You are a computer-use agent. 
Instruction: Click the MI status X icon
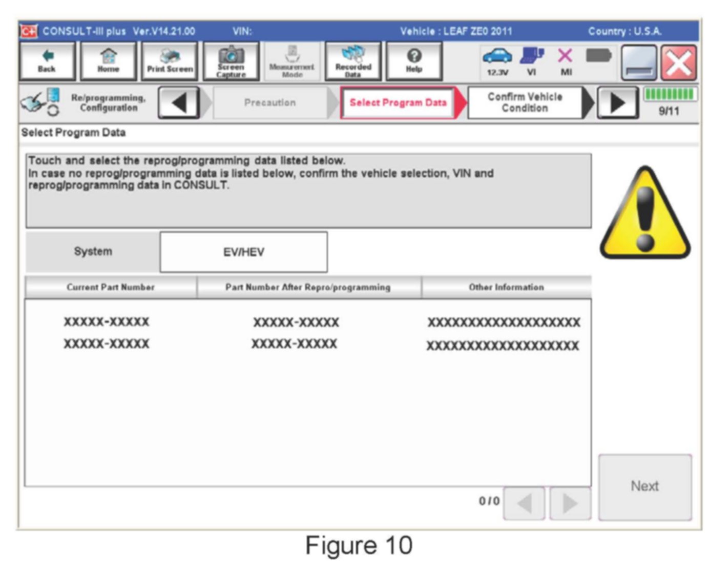(566, 61)
